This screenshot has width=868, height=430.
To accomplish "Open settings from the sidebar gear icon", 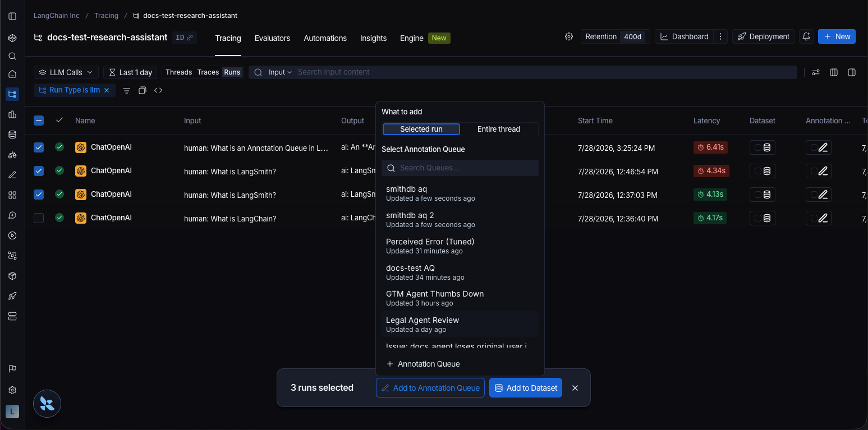I will [x=12, y=390].
